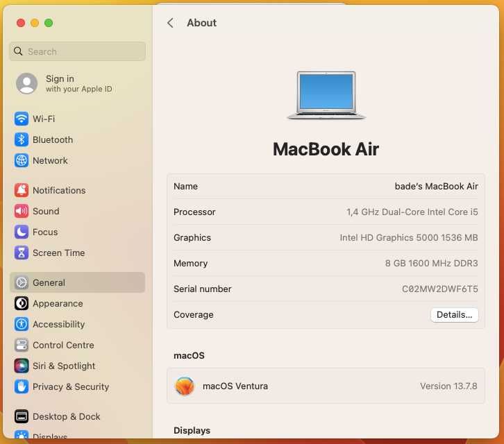504x444 pixels.
Task: Open Notifications settings label
Action: click(x=59, y=191)
